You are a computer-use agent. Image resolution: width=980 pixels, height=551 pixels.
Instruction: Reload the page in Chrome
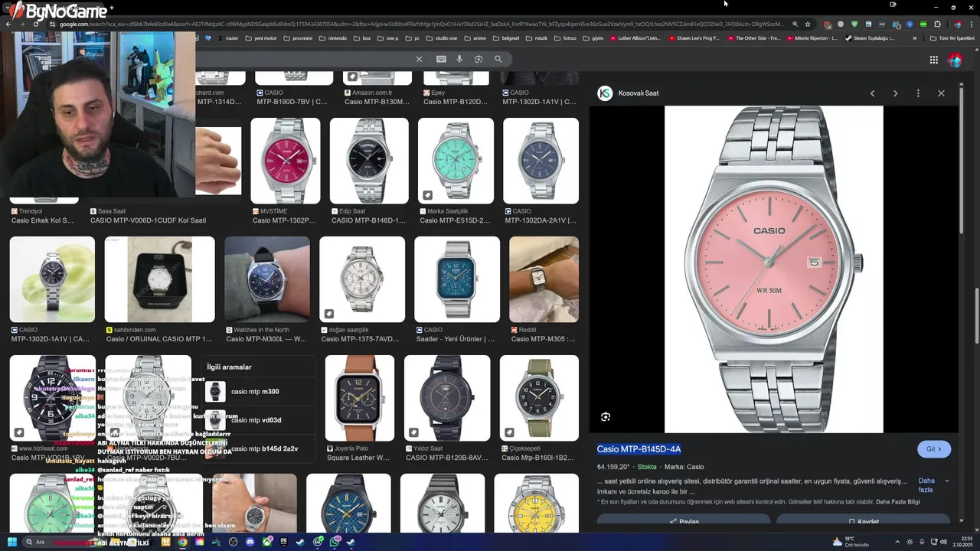[36, 24]
